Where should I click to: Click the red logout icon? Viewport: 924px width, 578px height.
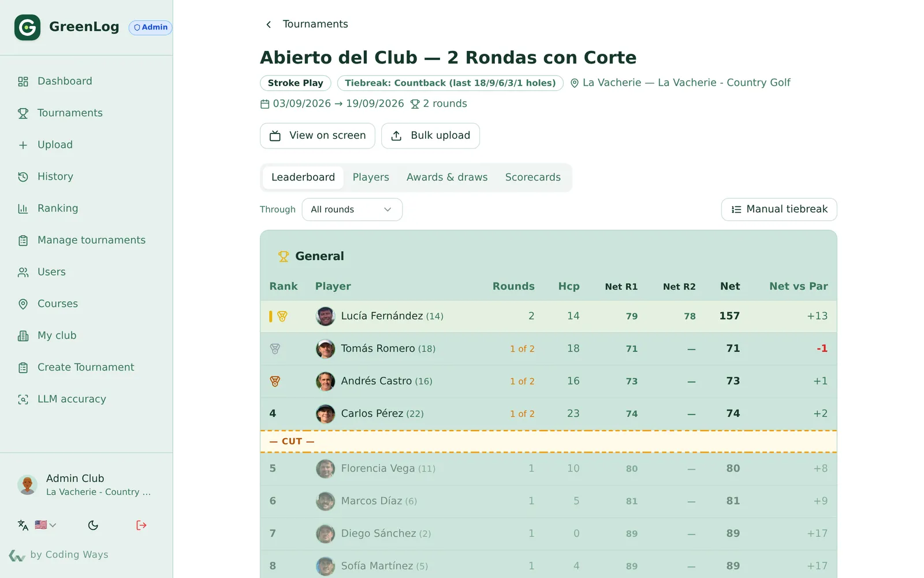coord(141,525)
